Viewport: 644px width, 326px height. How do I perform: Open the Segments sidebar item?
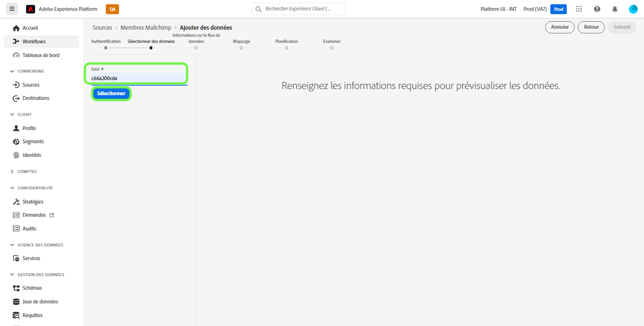pyautogui.click(x=33, y=141)
